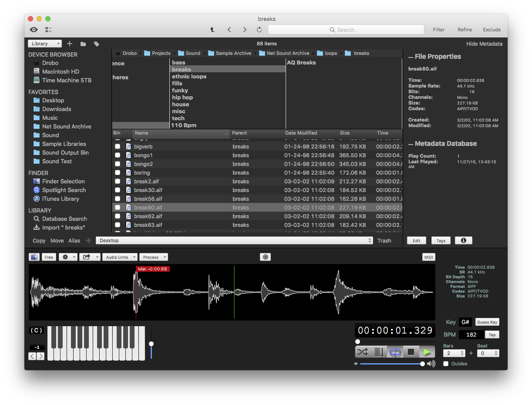Stop playback
The image size is (532, 405).
411,352
